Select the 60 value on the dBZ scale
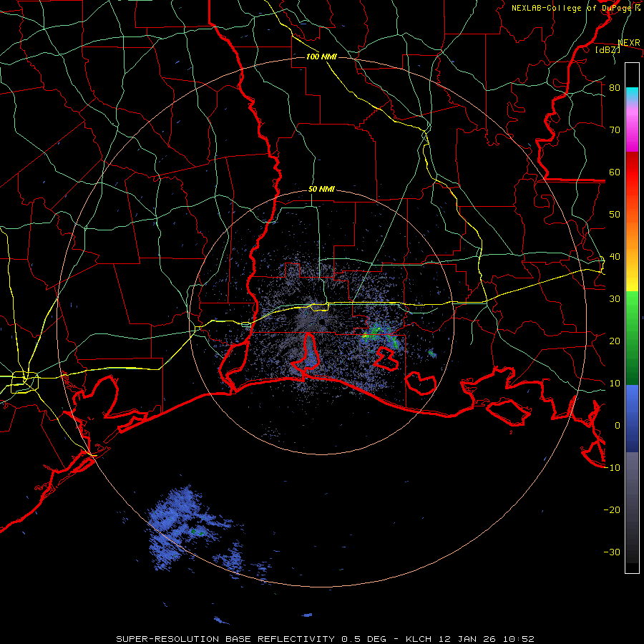 click(x=615, y=172)
